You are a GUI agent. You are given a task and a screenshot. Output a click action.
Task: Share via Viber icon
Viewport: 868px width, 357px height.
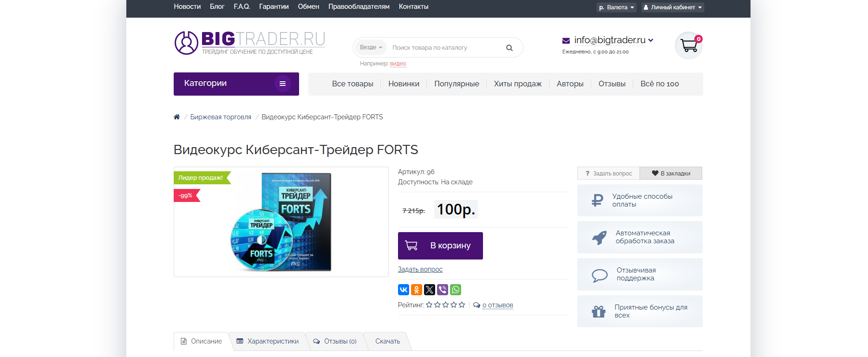443,290
